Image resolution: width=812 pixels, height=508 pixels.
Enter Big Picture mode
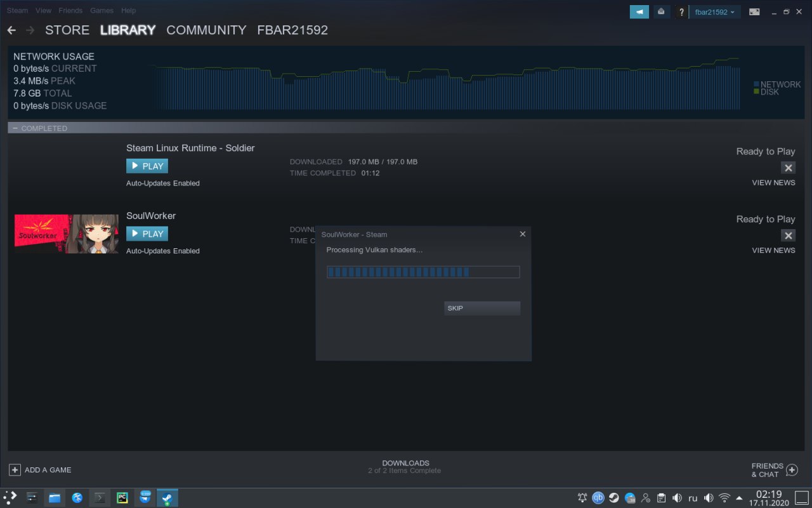coord(754,11)
